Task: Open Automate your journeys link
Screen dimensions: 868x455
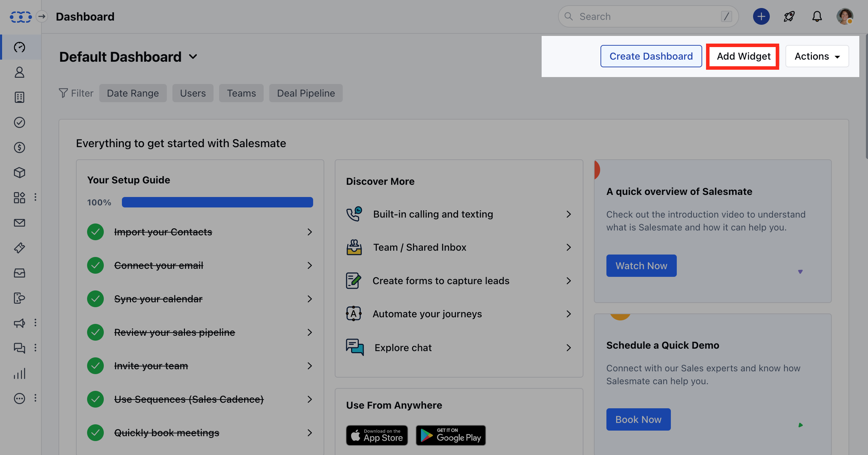Action: [x=459, y=314]
